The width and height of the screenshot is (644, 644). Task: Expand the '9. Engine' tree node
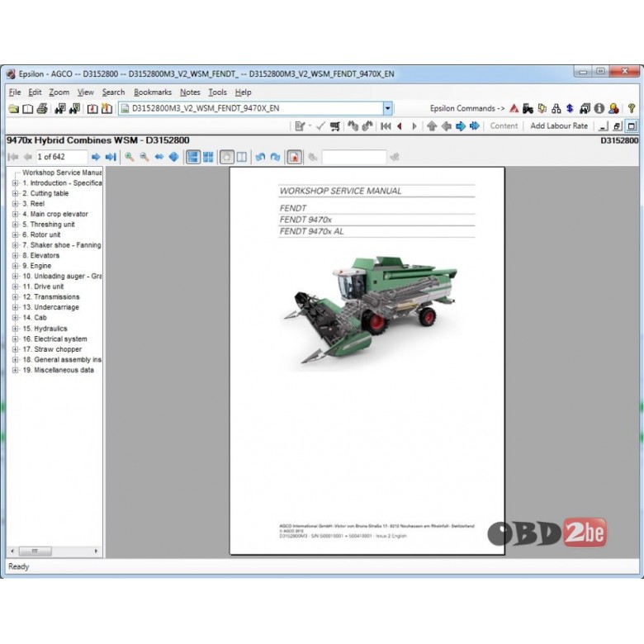coord(15,266)
